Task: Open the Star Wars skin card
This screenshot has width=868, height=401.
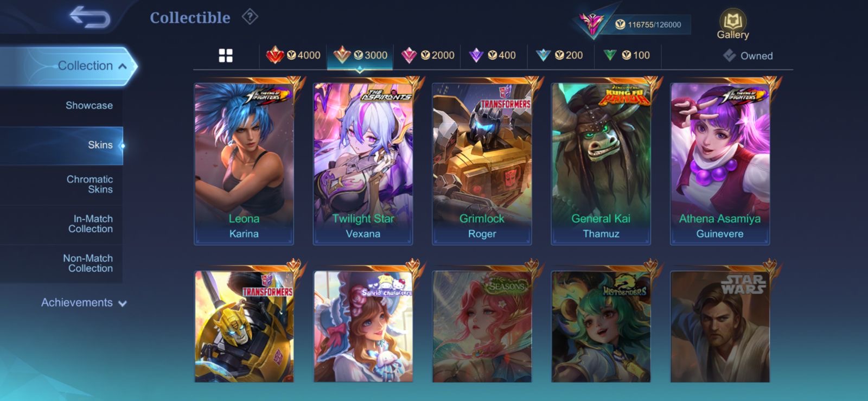Action: coord(720,327)
